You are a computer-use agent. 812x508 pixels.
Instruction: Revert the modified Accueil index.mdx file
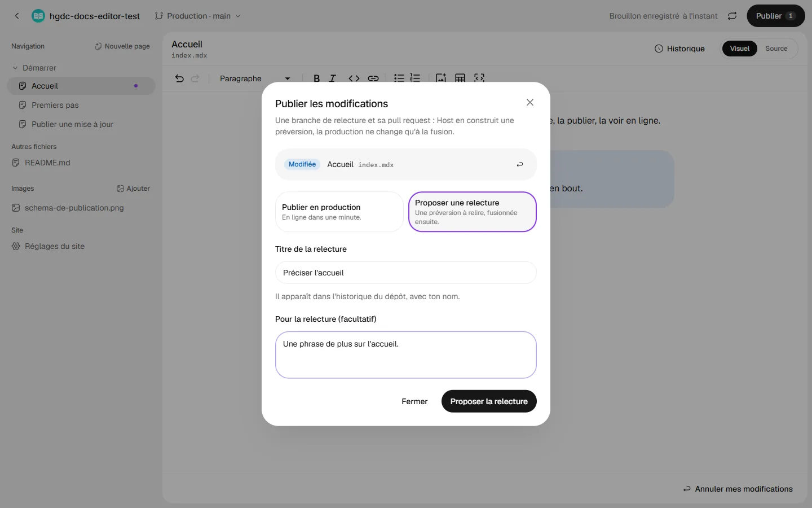click(520, 164)
